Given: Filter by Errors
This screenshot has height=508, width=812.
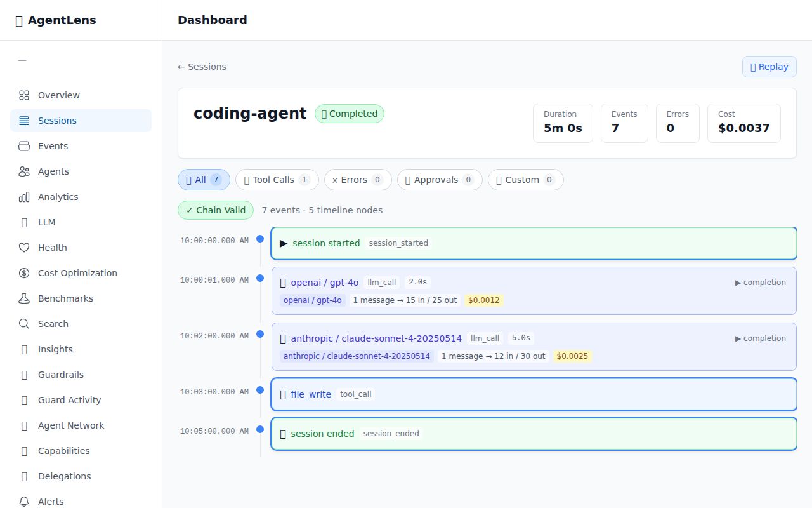Looking at the screenshot, I should coord(358,180).
